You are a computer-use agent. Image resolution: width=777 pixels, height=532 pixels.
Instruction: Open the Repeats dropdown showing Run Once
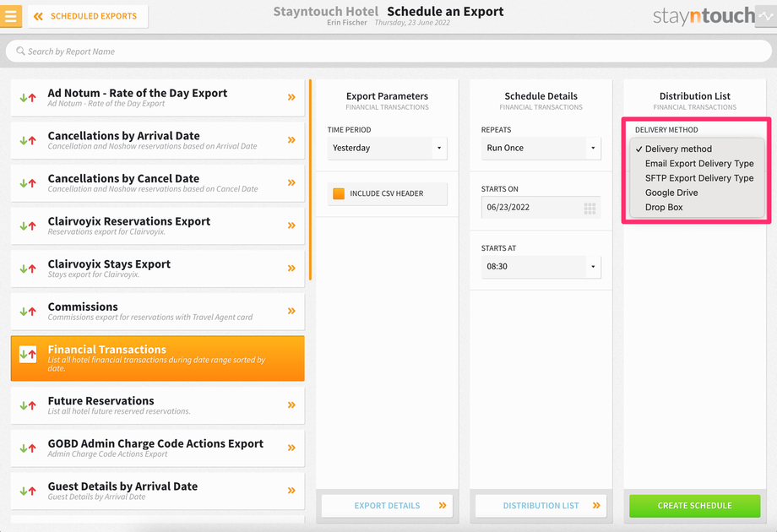coord(541,148)
